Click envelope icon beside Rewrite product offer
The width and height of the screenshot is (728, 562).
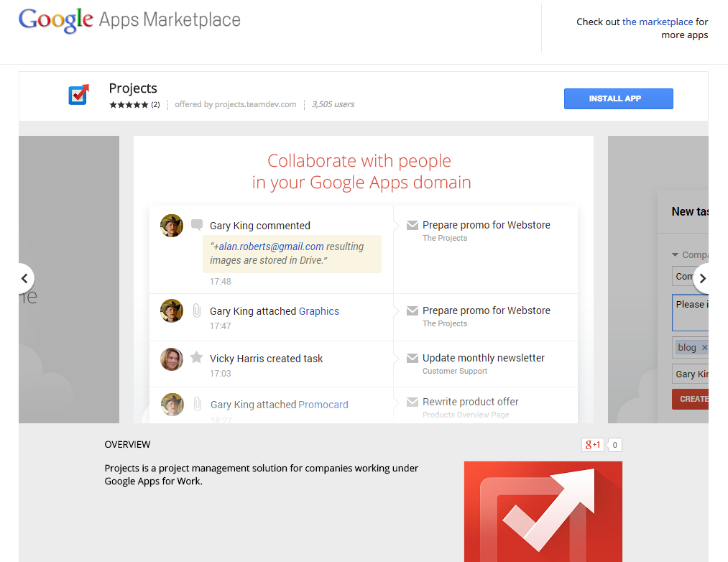click(413, 402)
